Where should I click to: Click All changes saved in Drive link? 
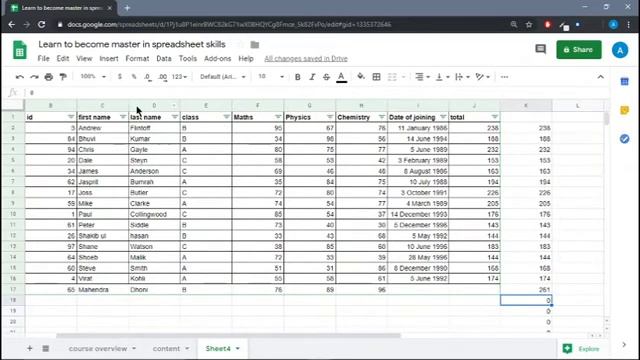[306, 59]
